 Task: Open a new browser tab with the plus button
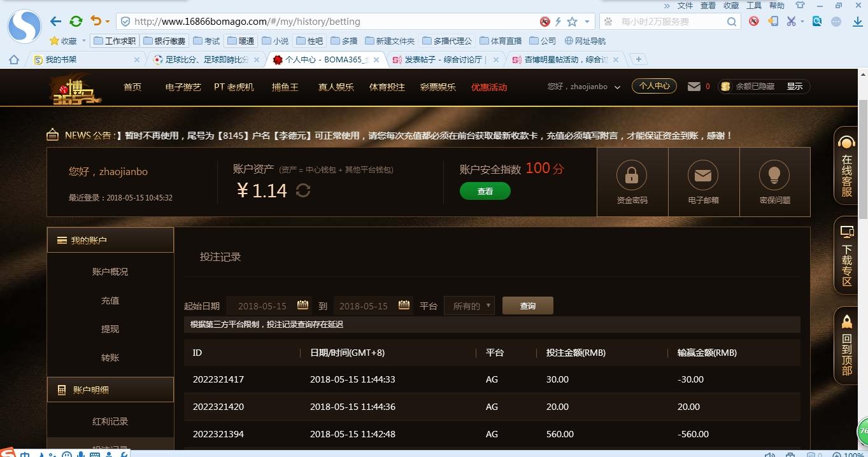(638, 59)
